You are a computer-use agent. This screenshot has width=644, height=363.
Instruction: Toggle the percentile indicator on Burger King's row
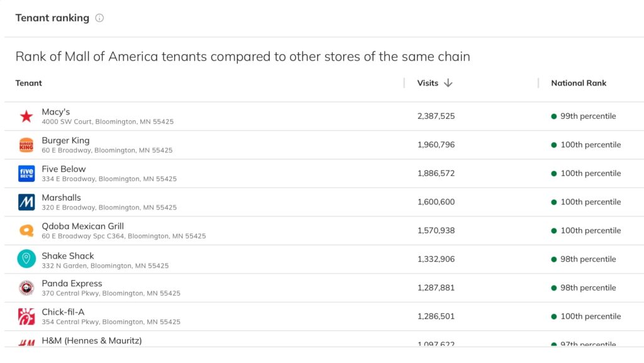(x=553, y=145)
